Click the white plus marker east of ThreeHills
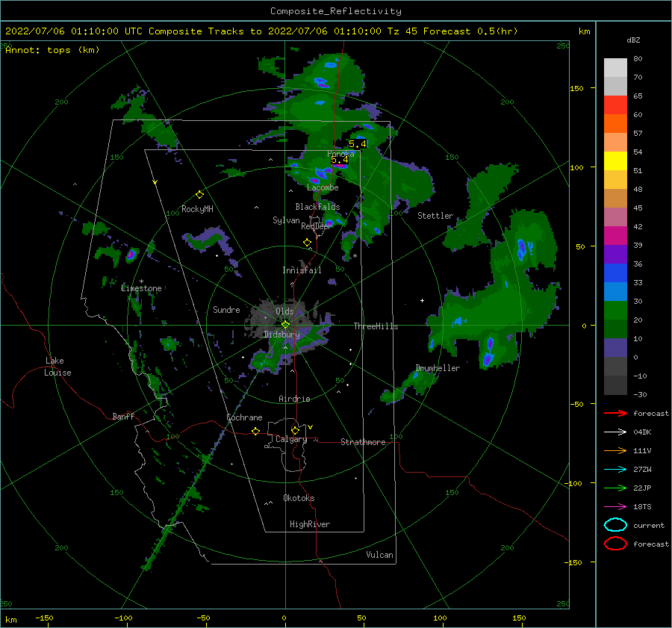672x628 pixels. [422, 300]
